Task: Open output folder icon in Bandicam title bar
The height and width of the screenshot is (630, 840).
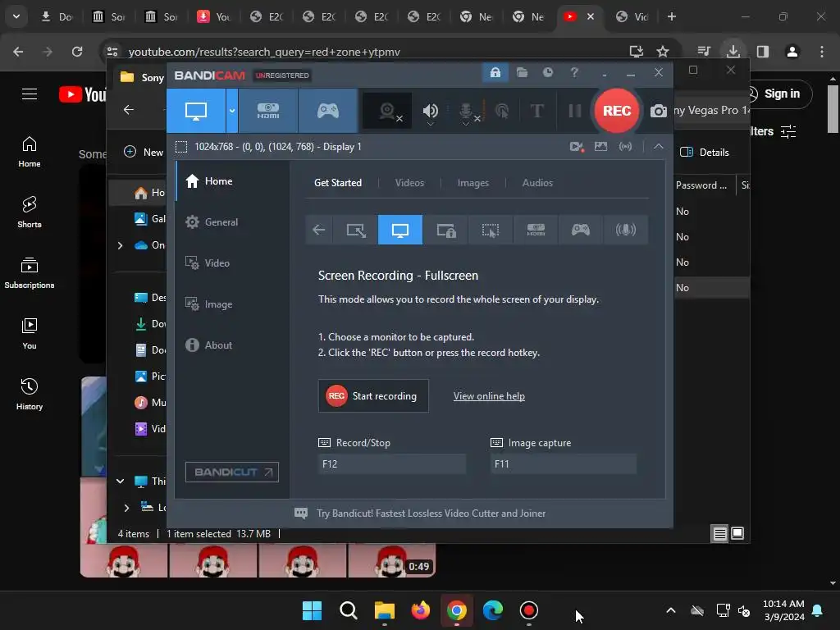Action: pos(522,72)
